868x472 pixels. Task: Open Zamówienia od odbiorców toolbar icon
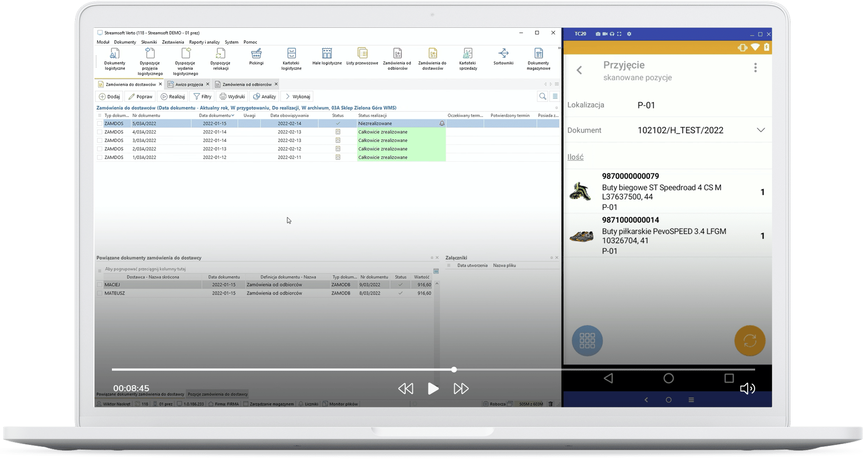point(397,59)
